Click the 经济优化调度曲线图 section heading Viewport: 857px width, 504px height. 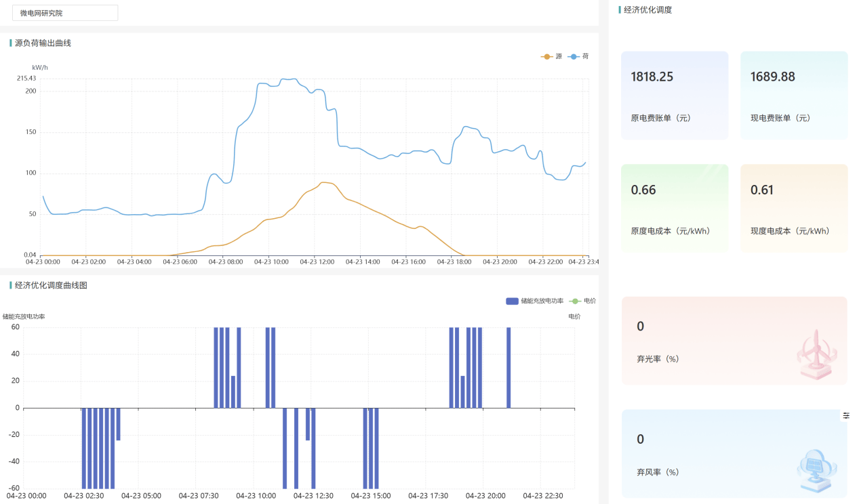tap(51, 285)
